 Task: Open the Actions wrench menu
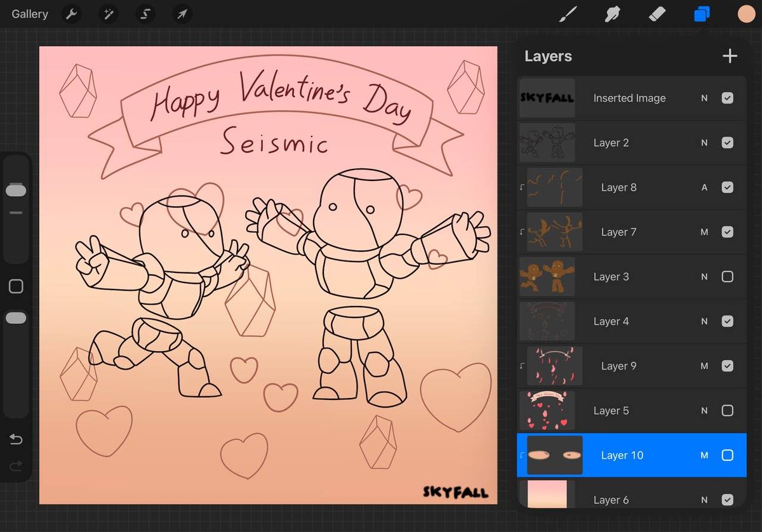tap(72, 14)
